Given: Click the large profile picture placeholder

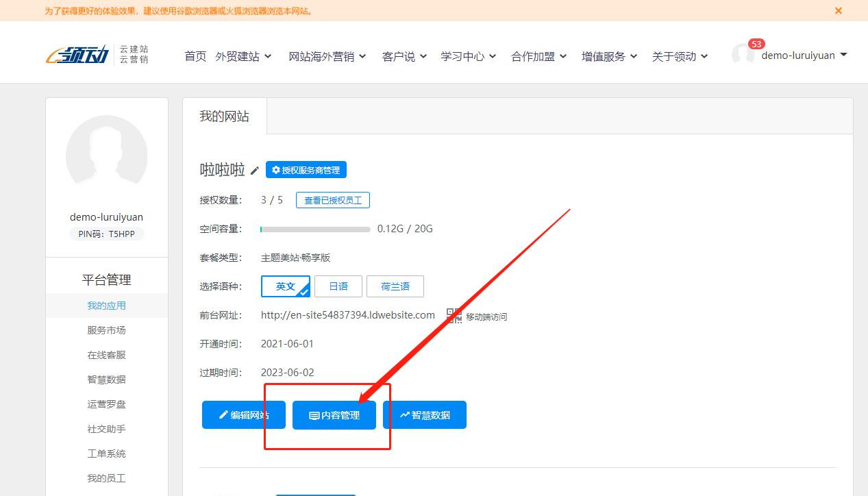Looking at the screenshot, I should click(106, 156).
